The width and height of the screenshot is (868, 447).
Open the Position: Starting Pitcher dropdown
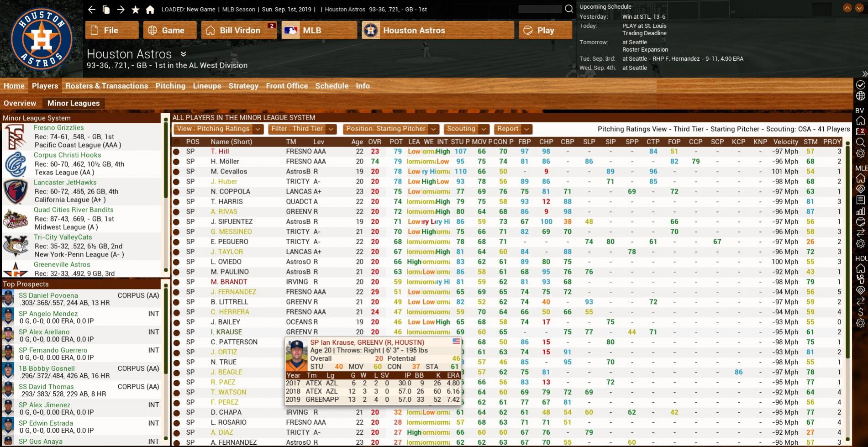pos(391,129)
